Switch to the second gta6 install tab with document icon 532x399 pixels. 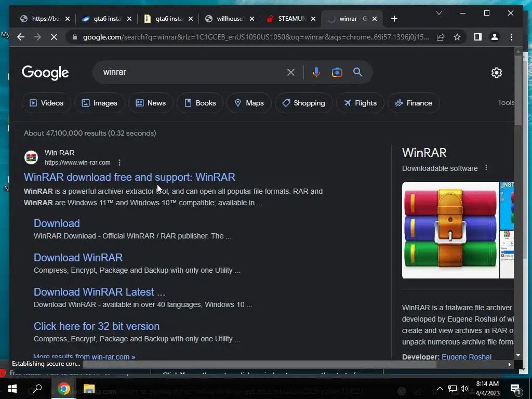(x=168, y=19)
